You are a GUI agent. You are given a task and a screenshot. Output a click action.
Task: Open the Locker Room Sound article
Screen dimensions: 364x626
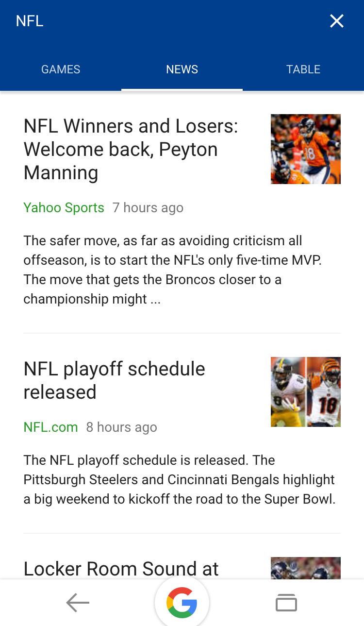pyautogui.click(x=121, y=568)
